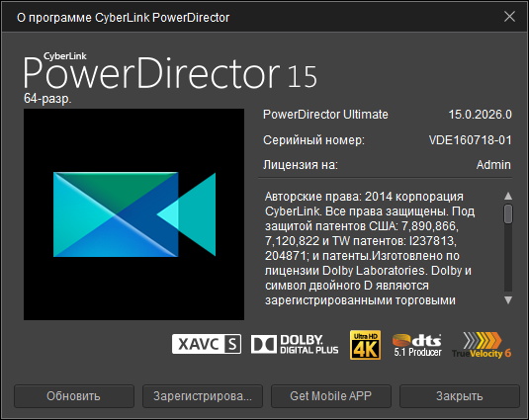The image size is (529, 420).
Task: Click the TrueVelocity 6 logo
Action: 482,345
